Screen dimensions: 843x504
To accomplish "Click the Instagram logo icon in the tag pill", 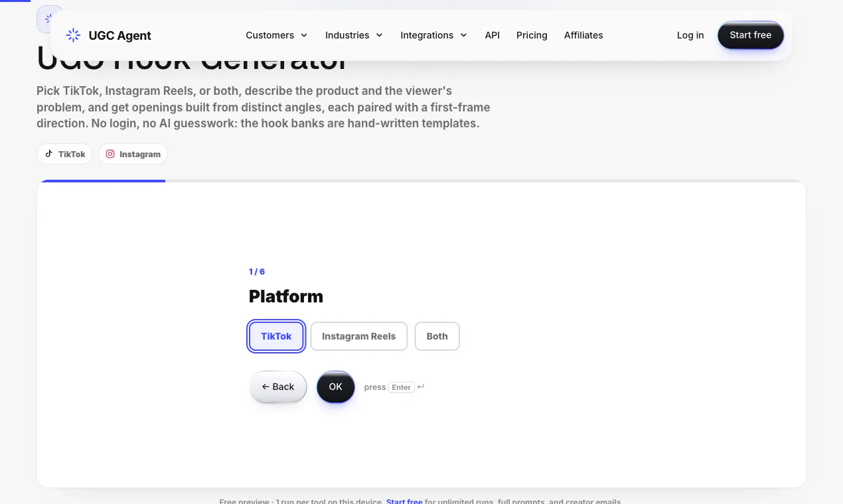I will 110,154.
